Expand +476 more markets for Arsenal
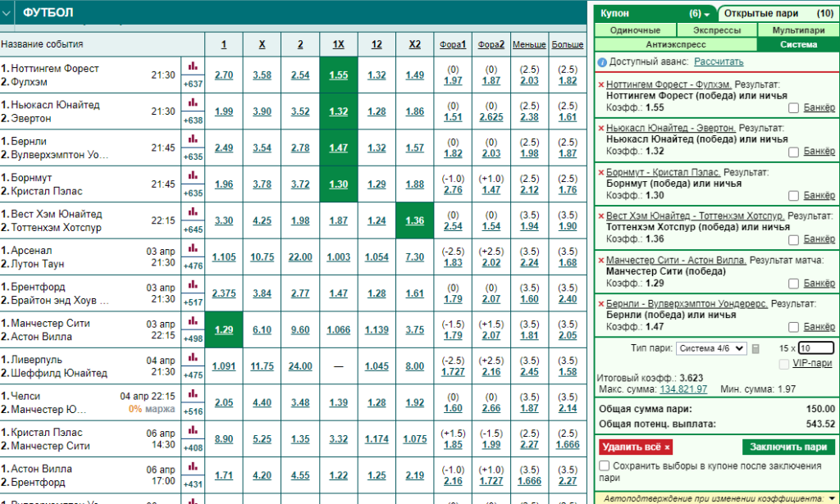This screenshot has height=504, width=840. [193, 266]
